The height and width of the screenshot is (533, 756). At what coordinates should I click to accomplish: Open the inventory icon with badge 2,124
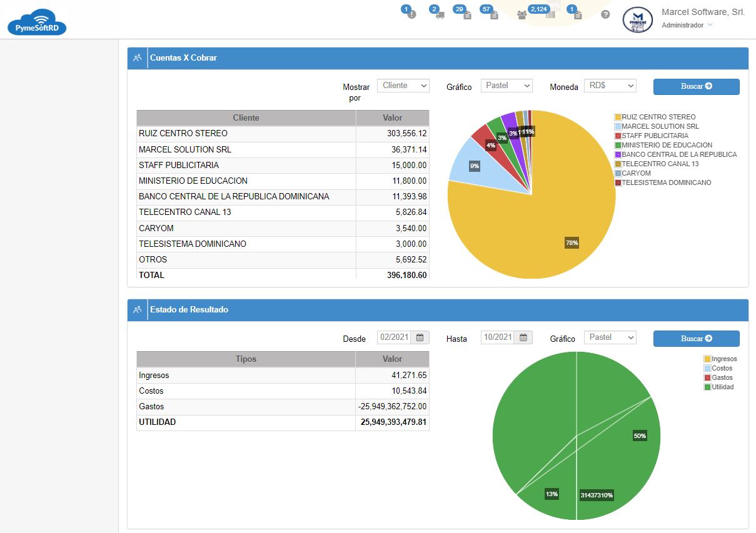(x=550, y=14)
